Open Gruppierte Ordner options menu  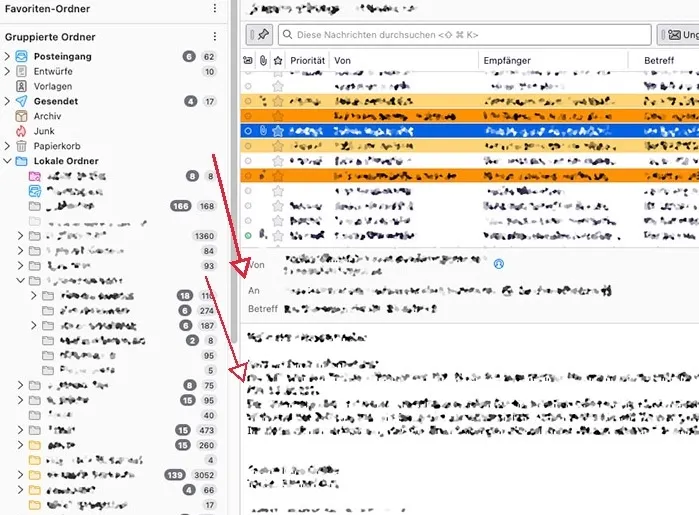click(215, 37)
